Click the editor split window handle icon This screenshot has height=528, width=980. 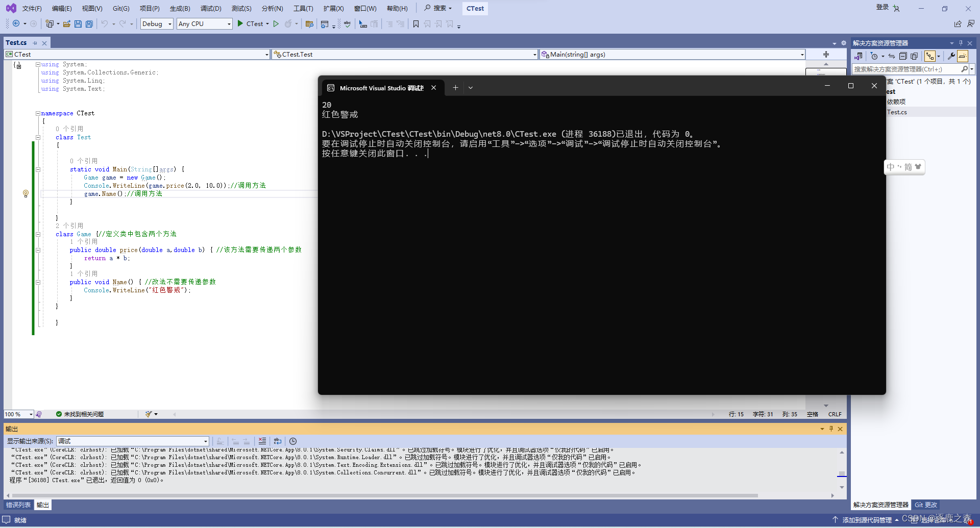pyautogui.click(x=826, y=54)
